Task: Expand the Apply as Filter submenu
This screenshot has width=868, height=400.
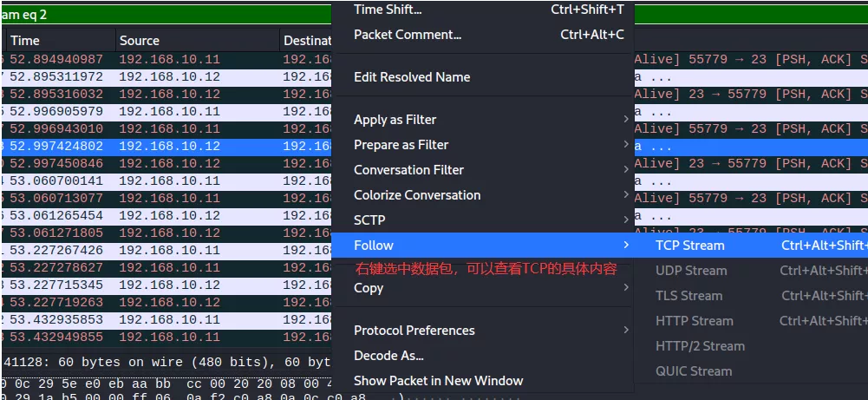Action: tap(395, 120)
